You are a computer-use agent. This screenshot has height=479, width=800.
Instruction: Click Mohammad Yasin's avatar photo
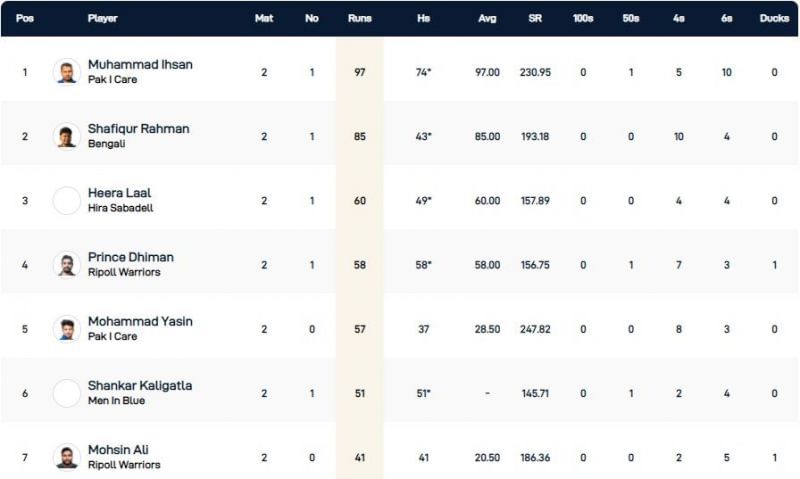(x=67, y=329)
